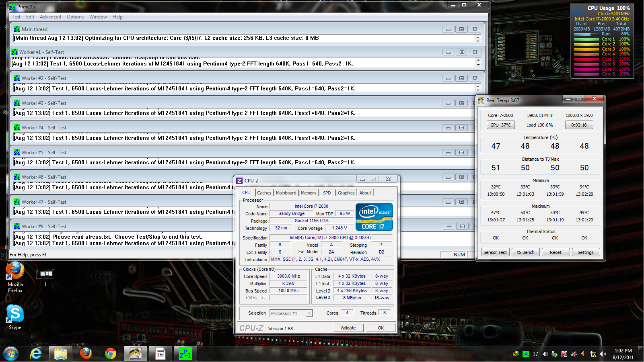Open the Test menu in Prime95
This screenshot has width=644, height=362.
tap(16, 17)
